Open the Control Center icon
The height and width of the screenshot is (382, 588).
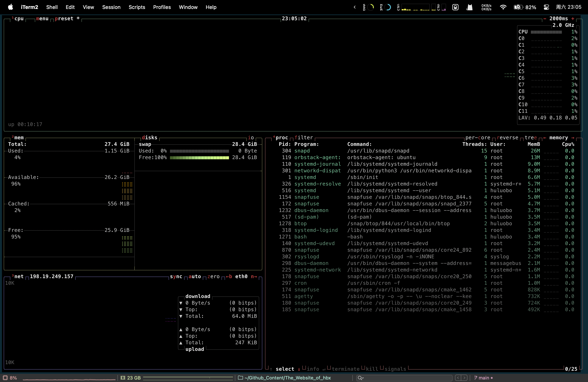tap(546, 7)
